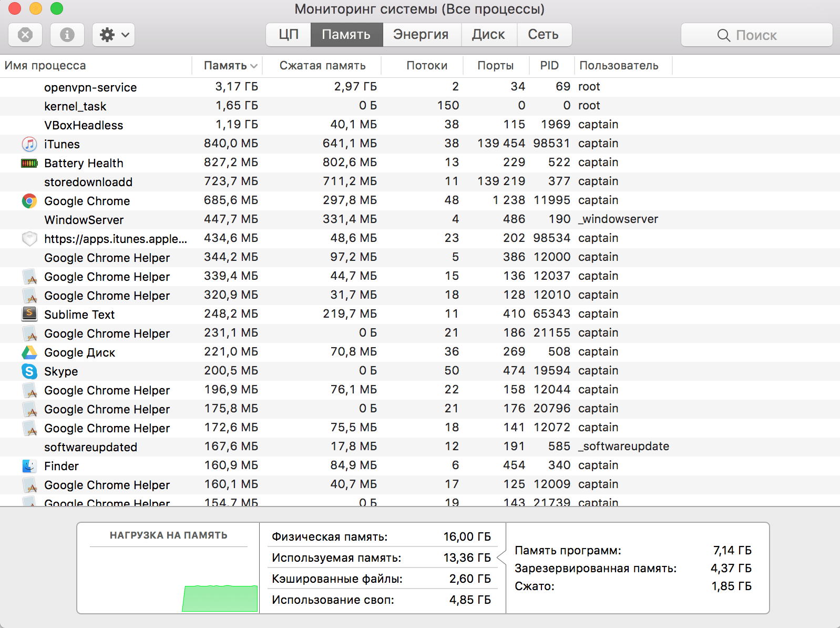
Task: Click the iTunes app icon
Action: 29,144
